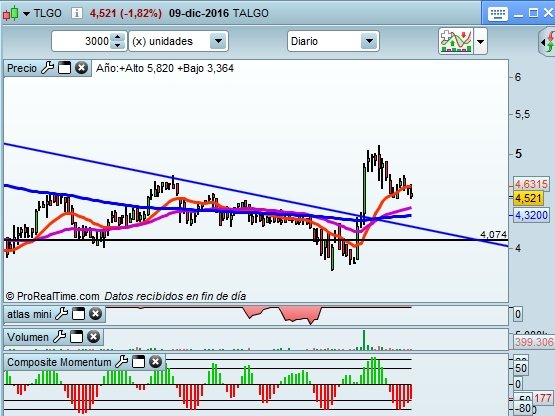555x416 pixels.
Task: Open atlas mini settings wrench
Action: (62, 314)
